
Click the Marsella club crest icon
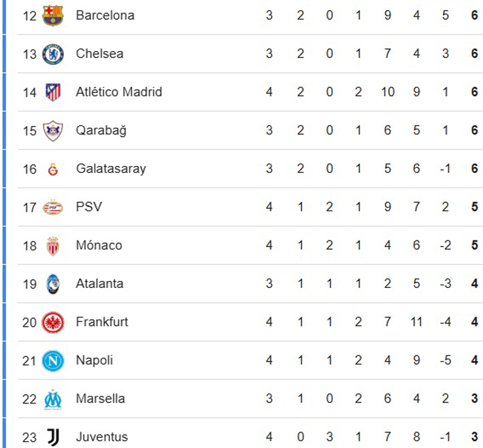[53, 398]
